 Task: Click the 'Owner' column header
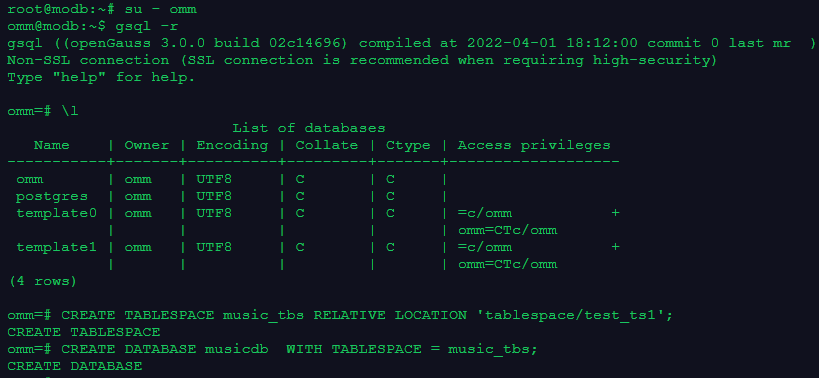coord(147,145)
